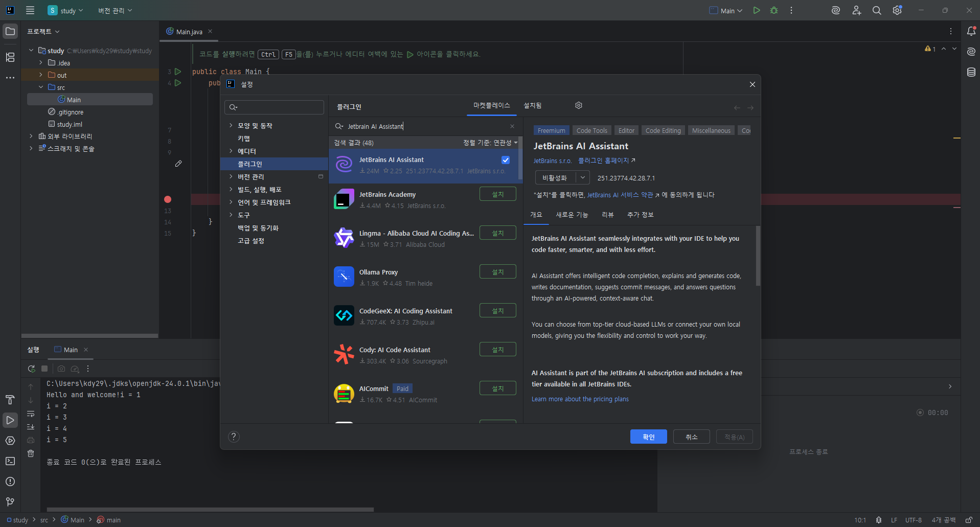Click the run gutter icon beside class Main
The image size is (980, 527).
[x=178, y=72]
